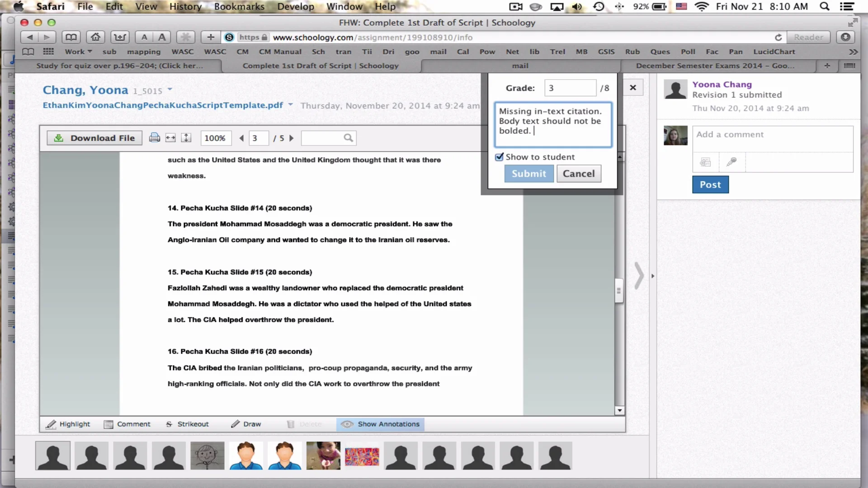Click inside the Grade input field
The height and width of the screenshot is (488, 868).
coord(570,88)
